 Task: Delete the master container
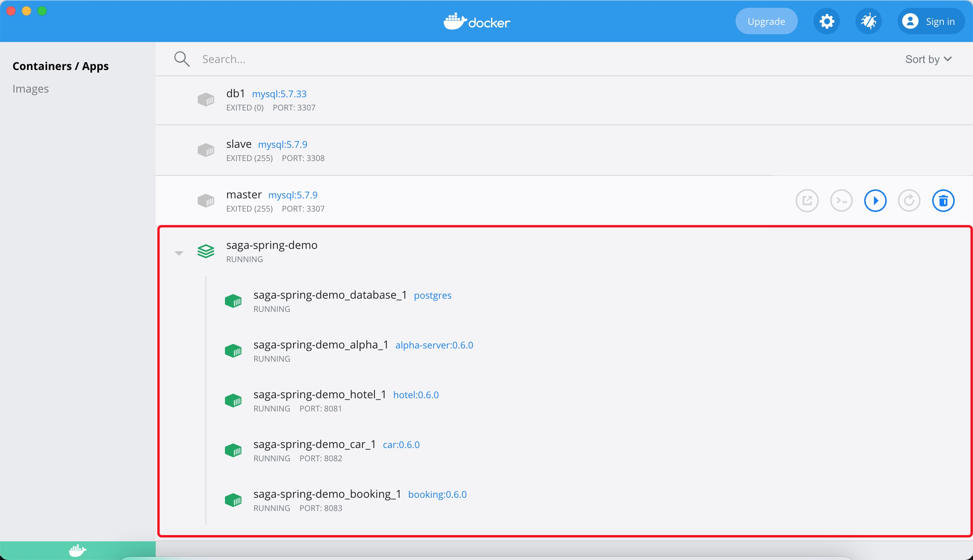(943, 201)
